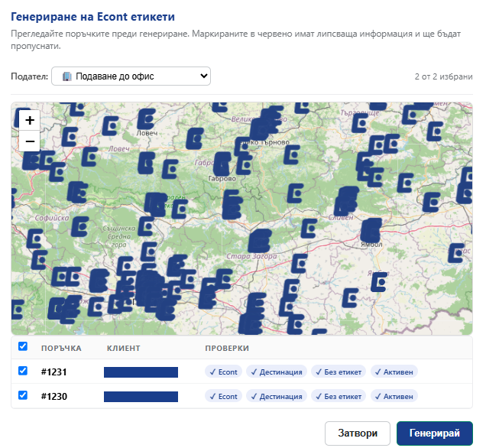Image resolution: width=486 pixels, height=448 pixels.
Task: Click the КЛИЕНТ column header
Action: pyautogui.click(x=123, y=348)
